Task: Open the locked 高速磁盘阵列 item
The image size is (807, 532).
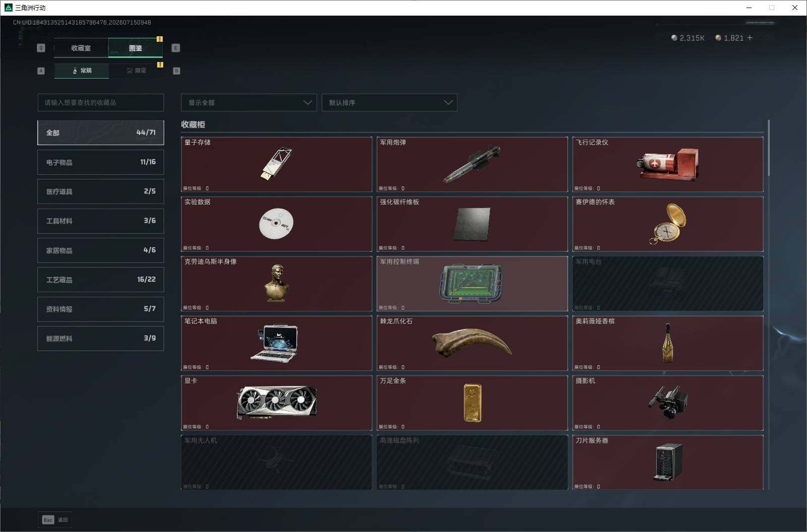Action: click(x=472, y=462)
